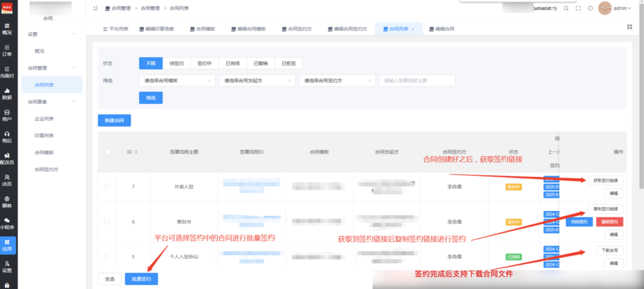Screen dimensions: 644x289
Task: Click the refresh icon in header
Action: click(590, 8)
